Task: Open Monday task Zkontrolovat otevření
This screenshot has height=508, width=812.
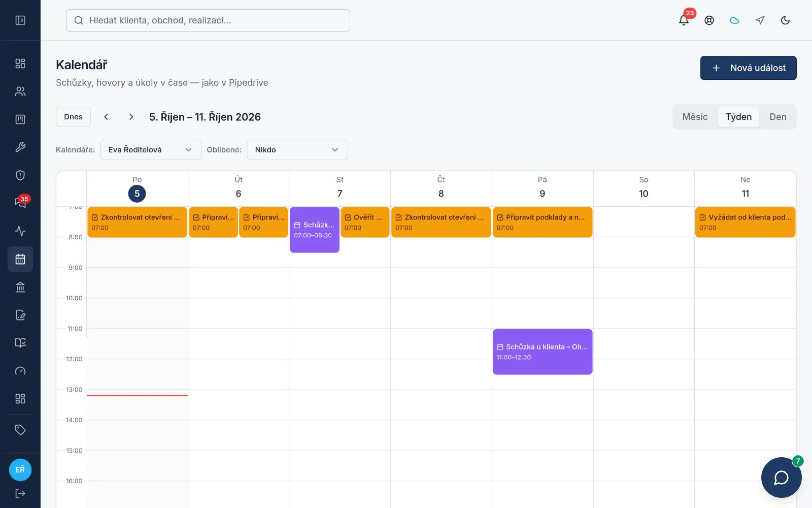Action: [137, 222]
